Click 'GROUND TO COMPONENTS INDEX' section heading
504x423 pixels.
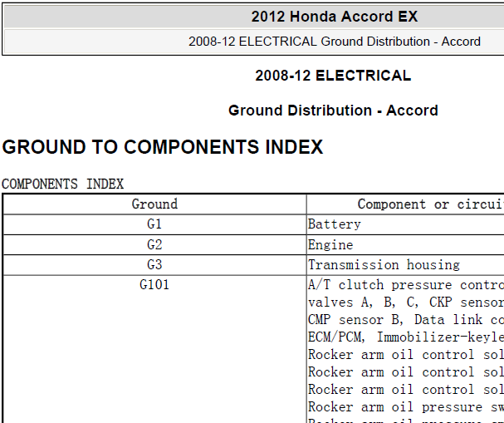162,147
